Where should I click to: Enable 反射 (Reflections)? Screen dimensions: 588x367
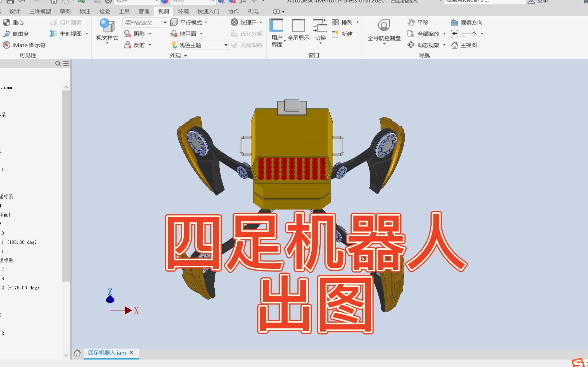coord(136,45)
